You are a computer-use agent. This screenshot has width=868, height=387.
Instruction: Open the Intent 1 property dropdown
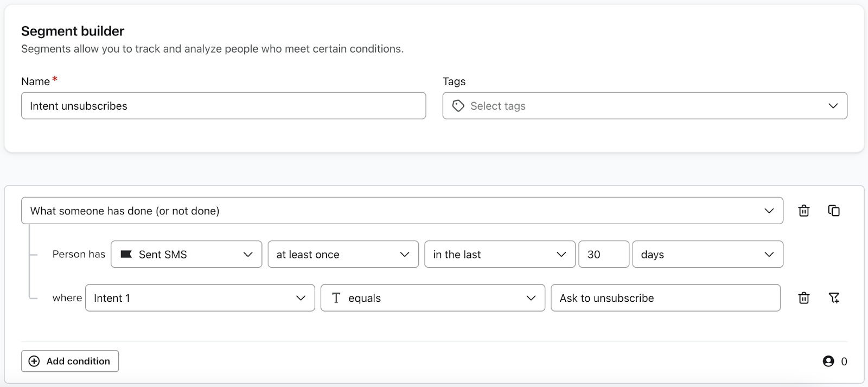200,298
